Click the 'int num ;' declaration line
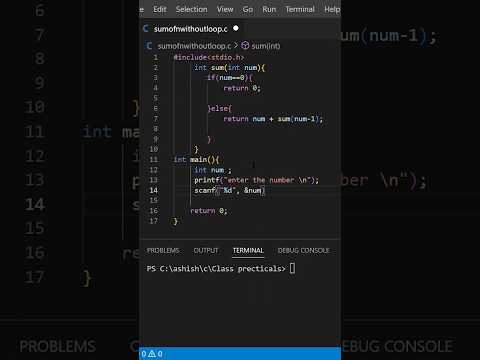This screenshot has height=360, width=480. [213, 170]
